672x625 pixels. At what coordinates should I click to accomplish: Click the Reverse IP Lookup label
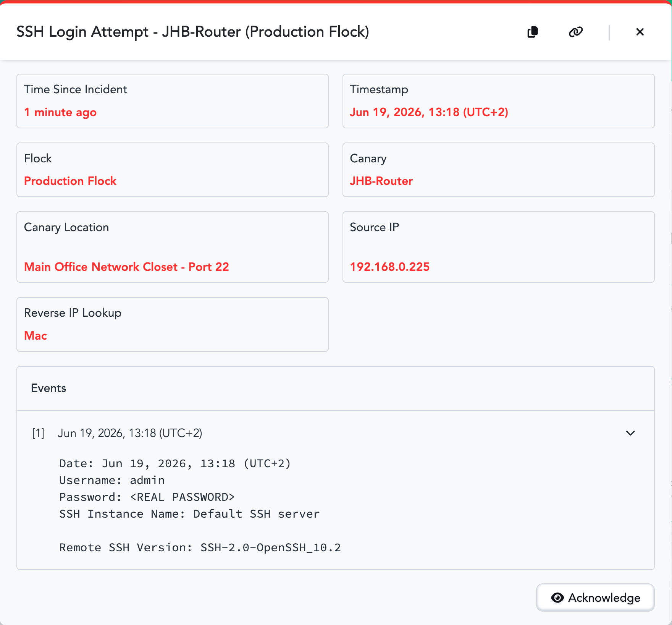coord(73,313)
